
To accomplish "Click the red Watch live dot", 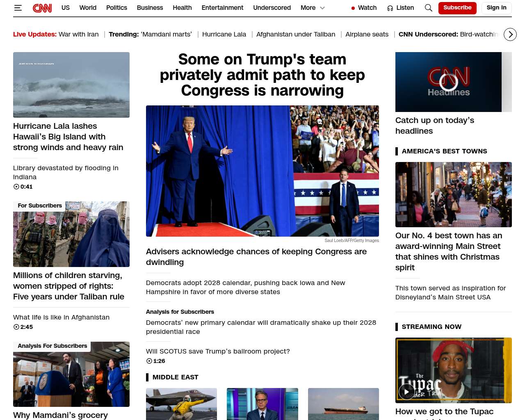I will [x=353, y=8].
